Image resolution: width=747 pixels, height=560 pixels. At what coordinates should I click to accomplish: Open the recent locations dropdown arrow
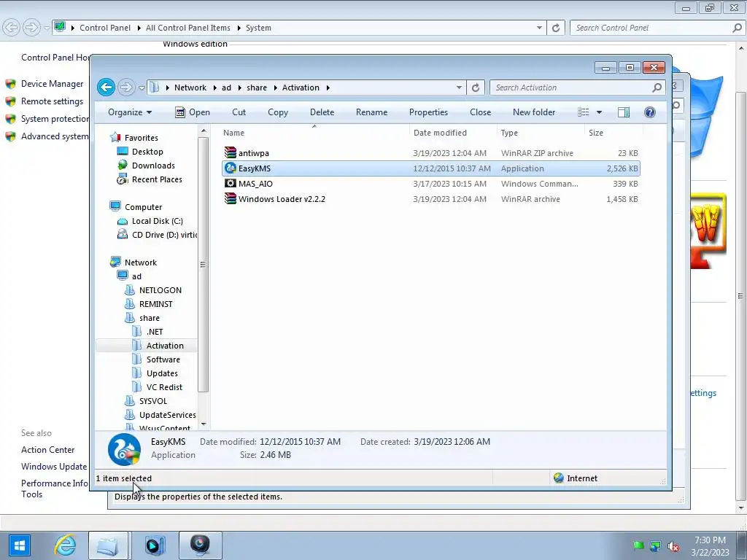[x=142, y=87]
